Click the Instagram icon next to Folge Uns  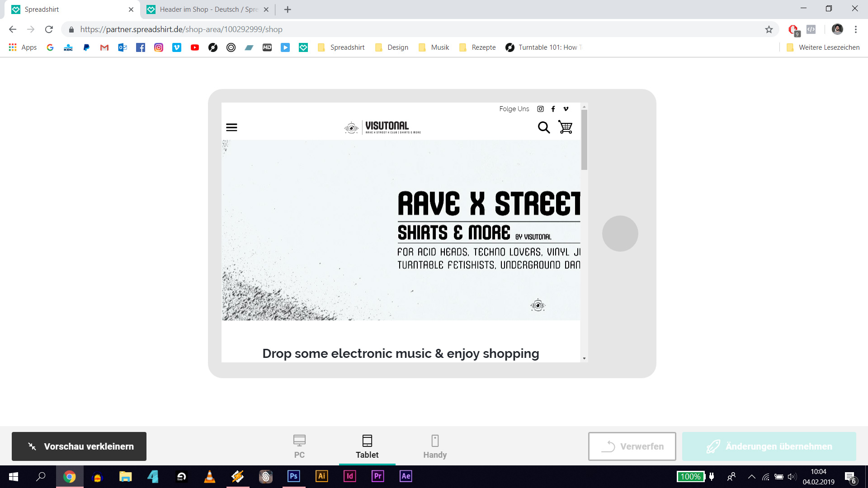click(x=540, y=109)
